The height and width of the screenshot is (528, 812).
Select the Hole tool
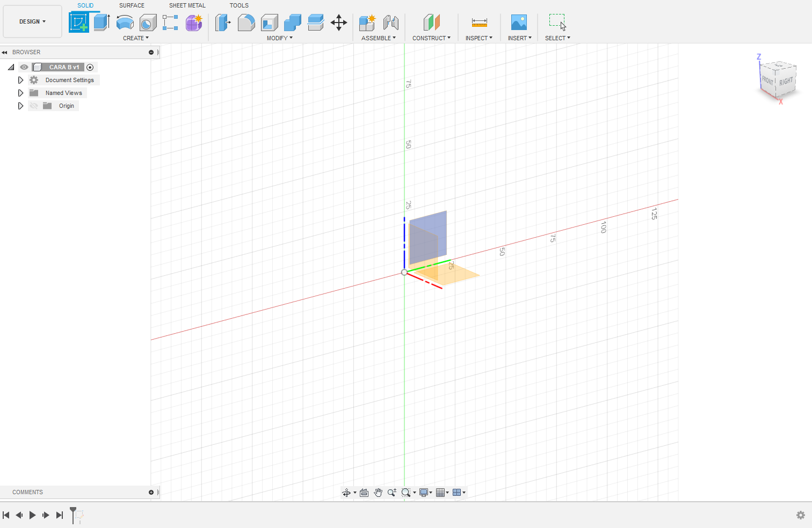pos(148,23)
